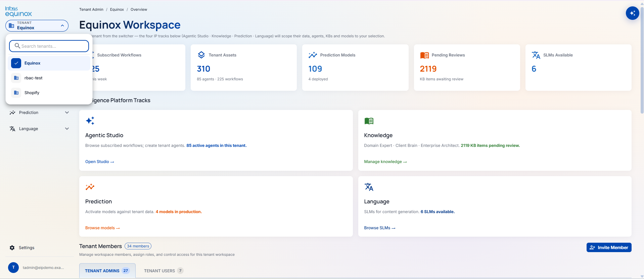Click the Pending Reviews value 2119
Viewport: 644px width, 279px height.
tap(428, 69)
